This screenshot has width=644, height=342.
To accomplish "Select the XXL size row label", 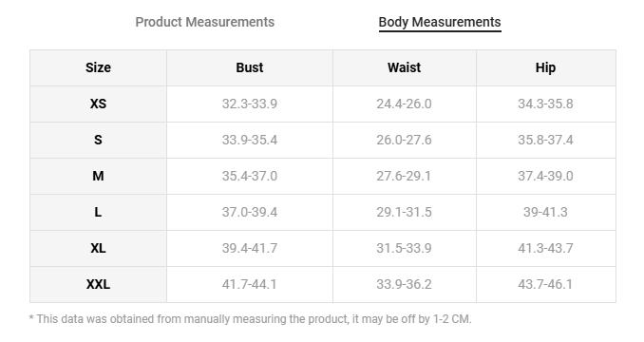I will click(98, 284).
